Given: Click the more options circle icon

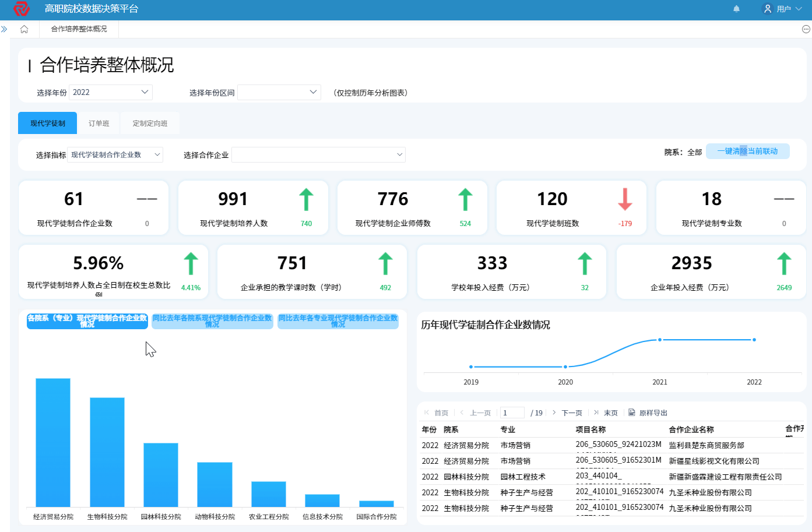Looking at the screenshot, I should pyautogui.click(x=806, y=29).
